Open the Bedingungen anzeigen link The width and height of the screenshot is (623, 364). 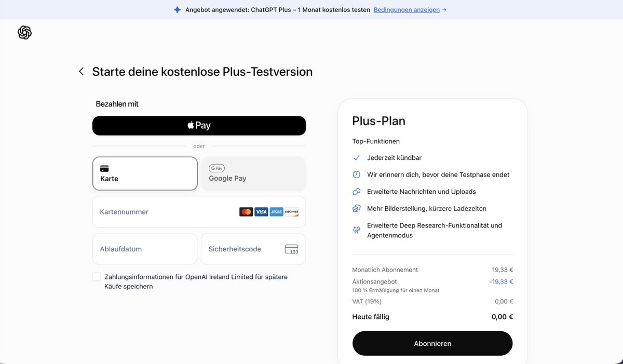[407, 10]
